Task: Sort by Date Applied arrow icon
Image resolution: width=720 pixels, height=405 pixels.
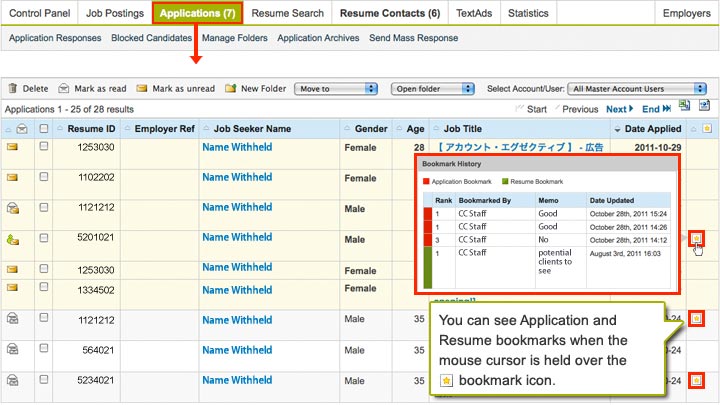Action: [x=617, y=130]
